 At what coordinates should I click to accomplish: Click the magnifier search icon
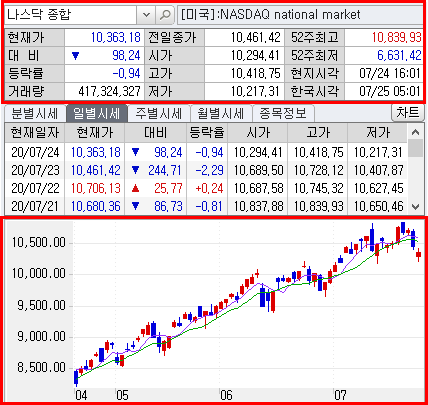click(x=165, y=15)
